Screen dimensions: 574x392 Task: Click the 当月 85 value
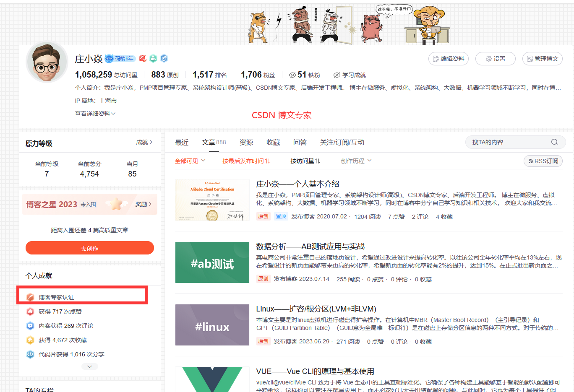pyautogui.click(x=132, y=174)
